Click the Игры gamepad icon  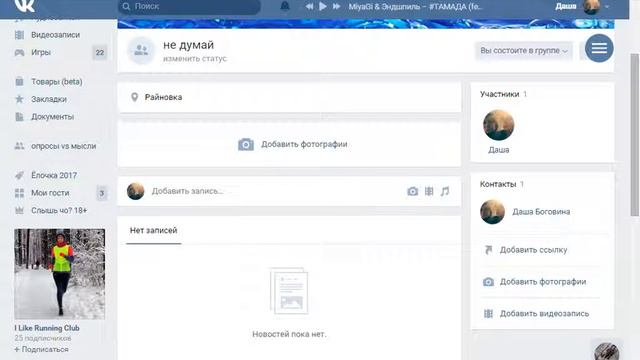[19, 52]
